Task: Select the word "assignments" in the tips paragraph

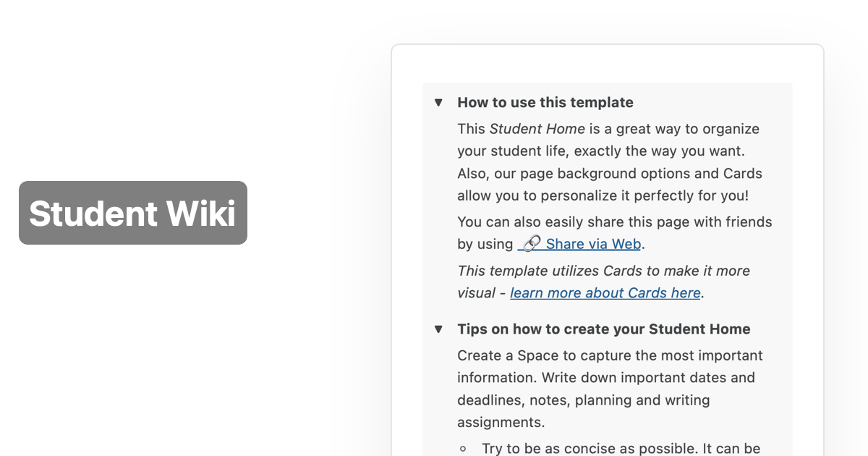Action: click(501, 421)
